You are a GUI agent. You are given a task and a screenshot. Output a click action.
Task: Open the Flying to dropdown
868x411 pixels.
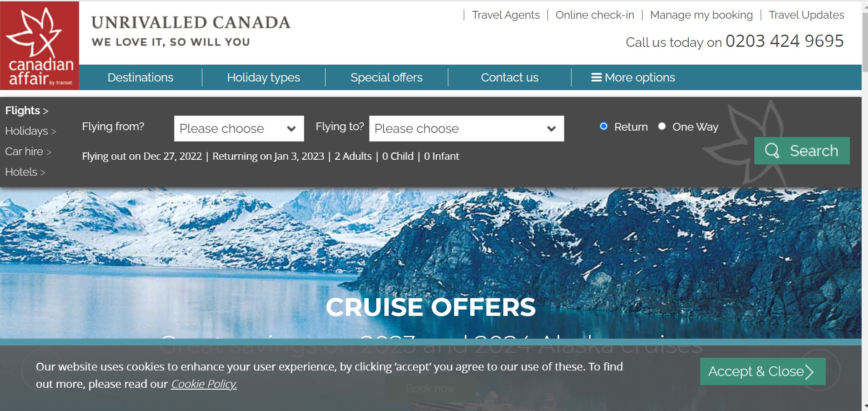(466, 128)
